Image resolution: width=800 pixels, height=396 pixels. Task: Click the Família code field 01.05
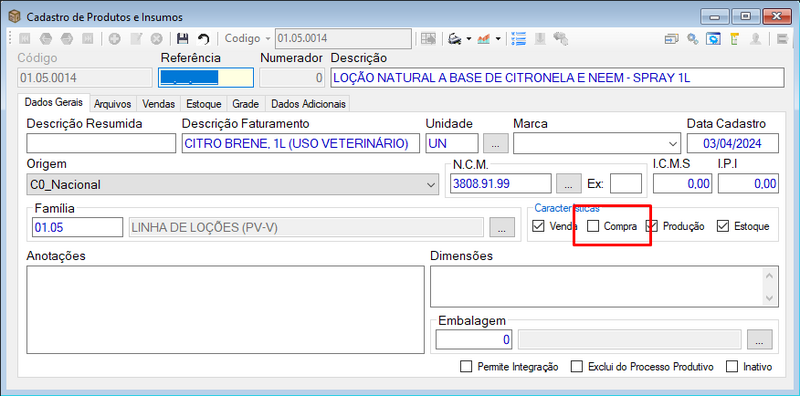pyautogui.click(x=77, y=227)
